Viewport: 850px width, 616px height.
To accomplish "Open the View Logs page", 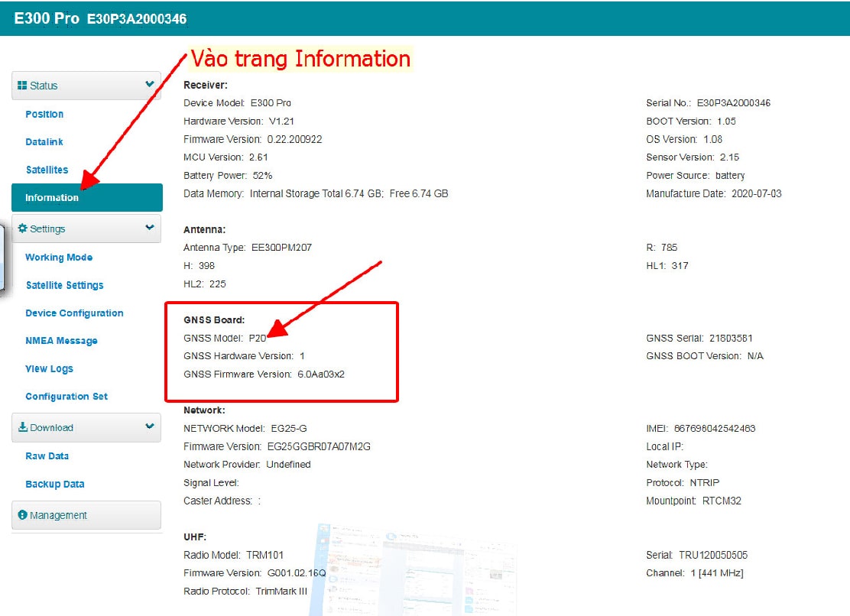I will tap(50, 369).
